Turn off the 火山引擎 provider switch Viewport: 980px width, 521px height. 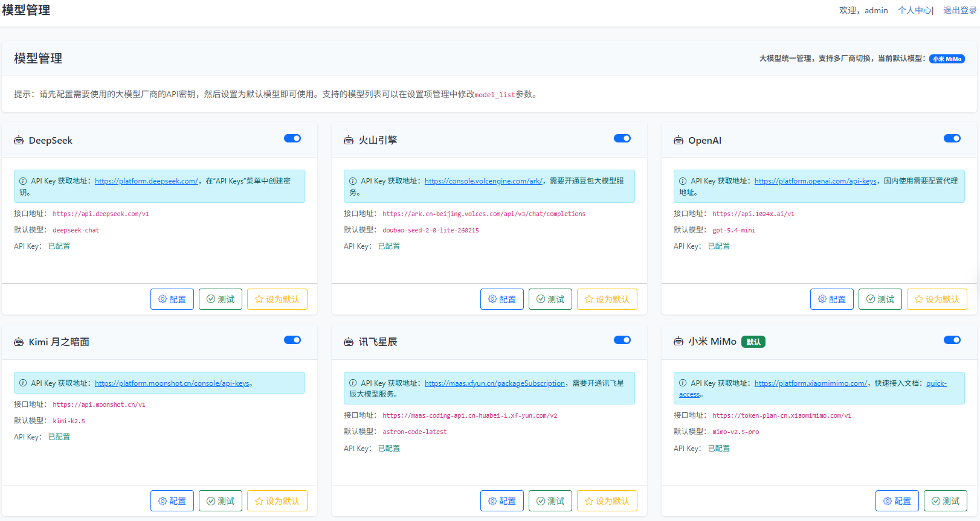(622, 138)
